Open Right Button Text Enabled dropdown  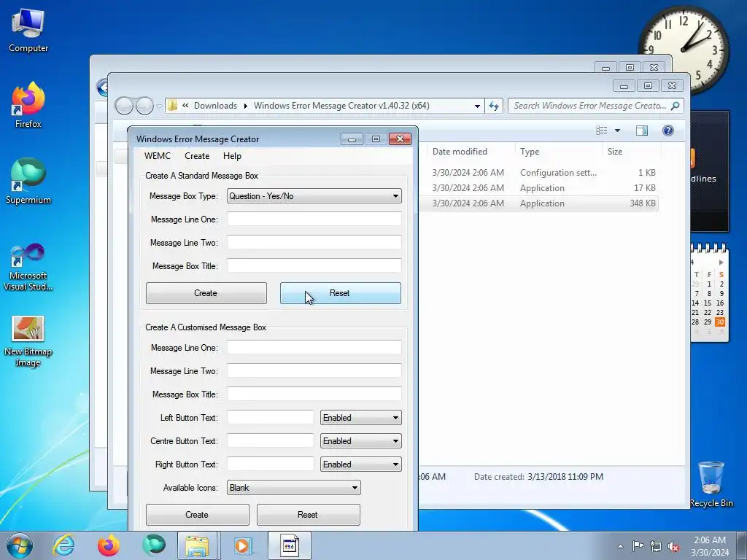(360, 464)
